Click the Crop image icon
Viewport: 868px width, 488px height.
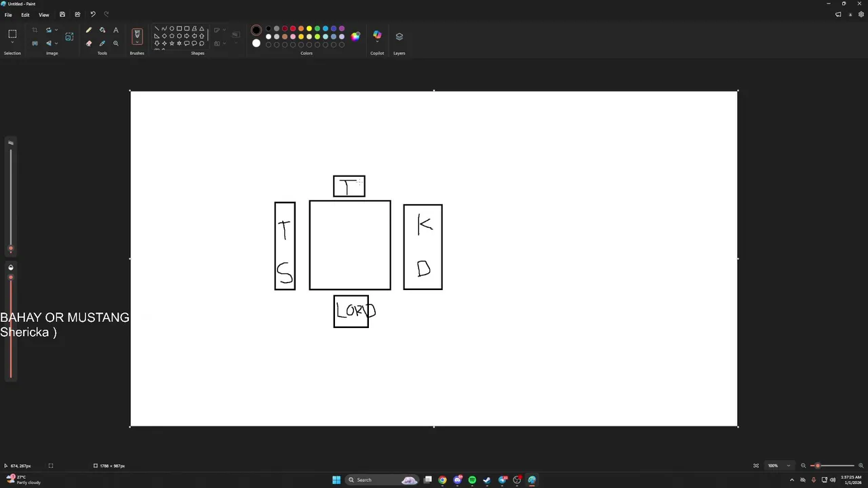pyautogui.click(x=35, y=30)
